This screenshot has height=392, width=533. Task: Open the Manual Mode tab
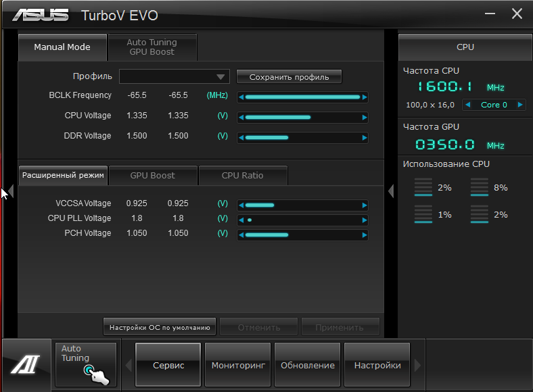62,47
